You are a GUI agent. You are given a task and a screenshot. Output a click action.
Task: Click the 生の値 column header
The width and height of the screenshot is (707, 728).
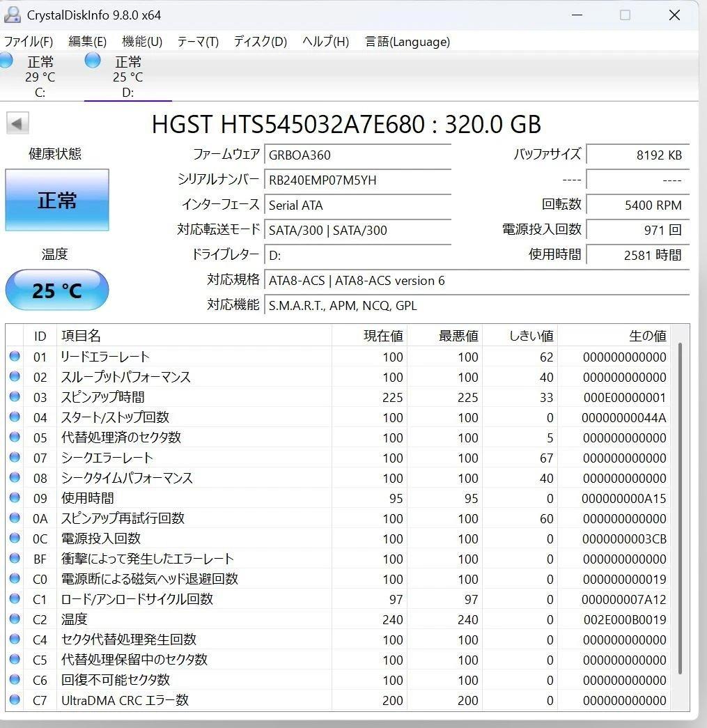647,336
